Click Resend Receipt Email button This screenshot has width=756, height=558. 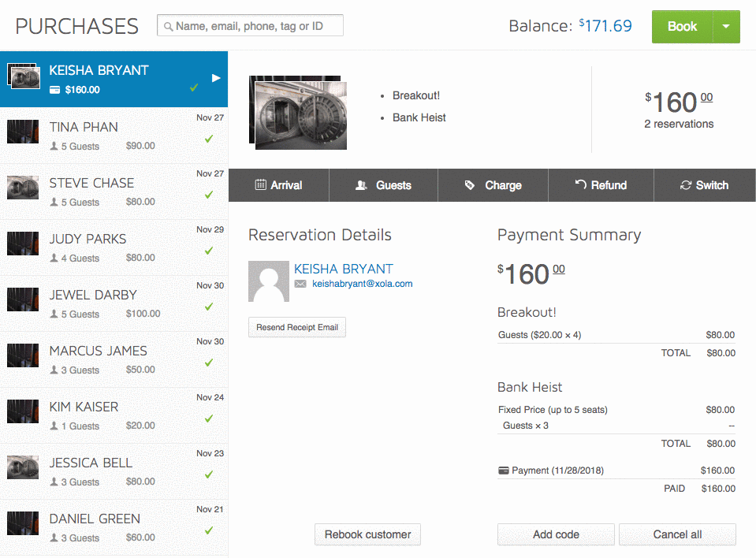pos(297,327)
